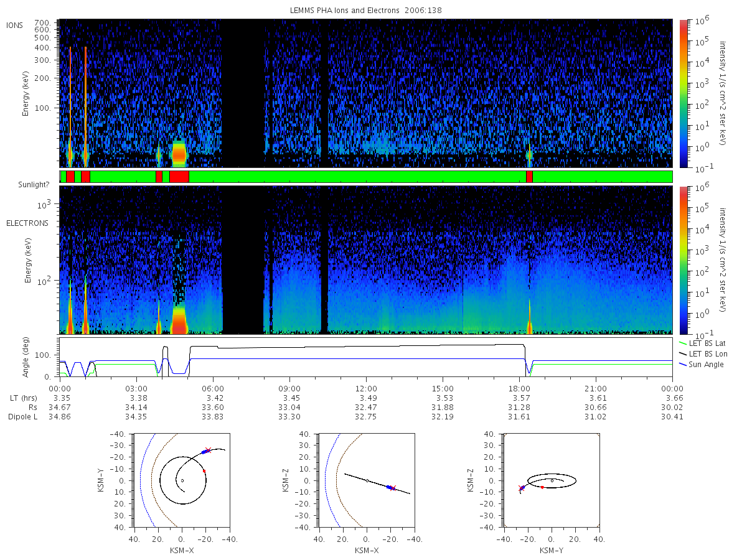Click the 06:00 time tick label
The height and width of the screenshot is (560, 747).
click(213, 388)
